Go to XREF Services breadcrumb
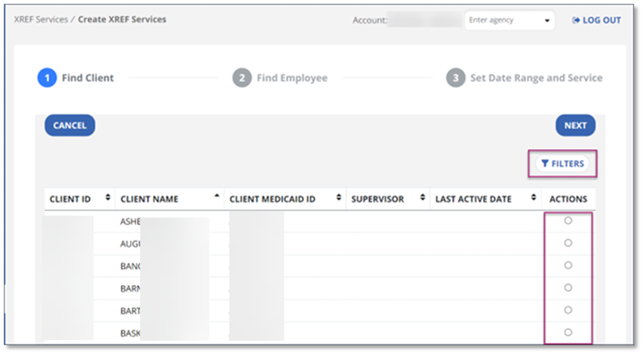Viewport: 644px width, 355px height. click(41, 19)
